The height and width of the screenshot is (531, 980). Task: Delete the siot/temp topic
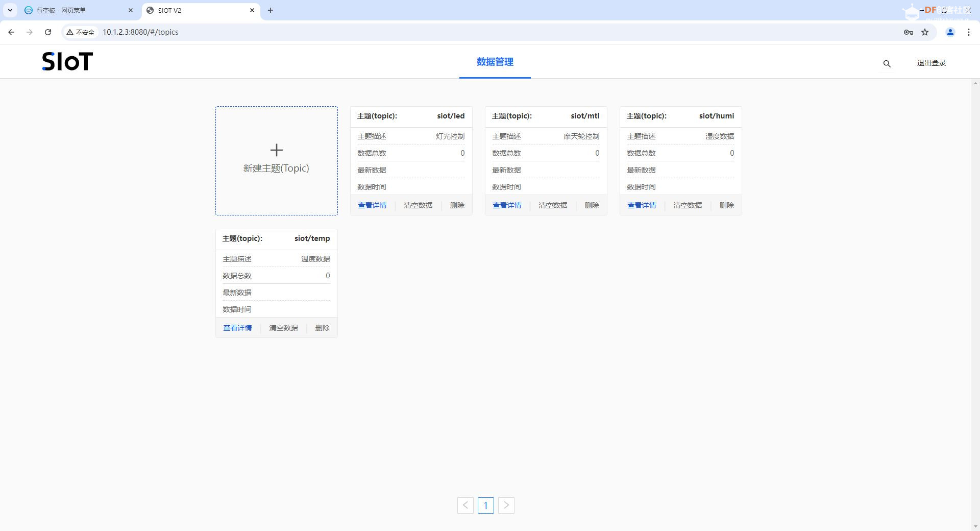(x=323, y=328)
